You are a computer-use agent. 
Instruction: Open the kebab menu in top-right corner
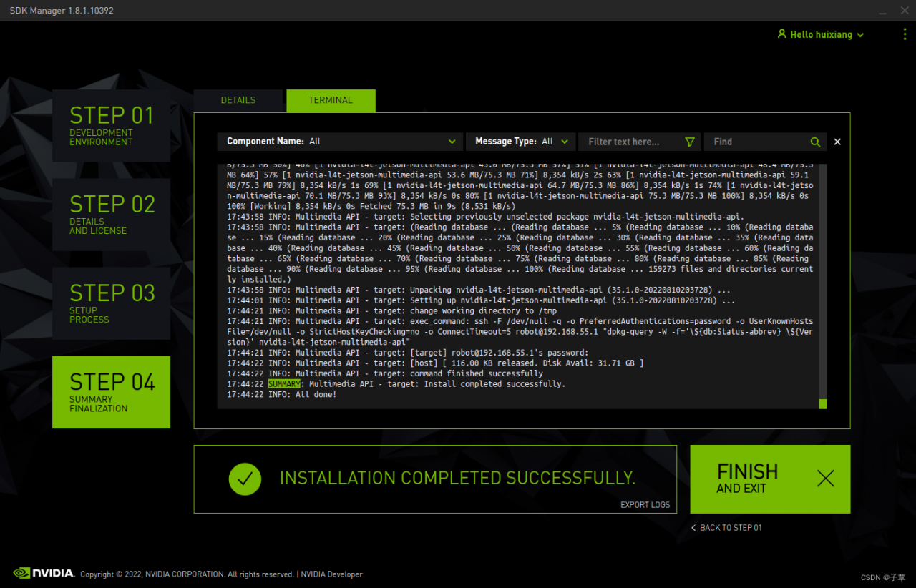pos(905,34)
